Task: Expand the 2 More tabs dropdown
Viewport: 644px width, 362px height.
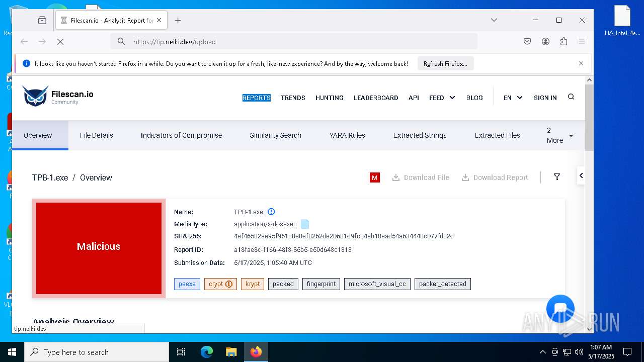Action: (560, 135)
